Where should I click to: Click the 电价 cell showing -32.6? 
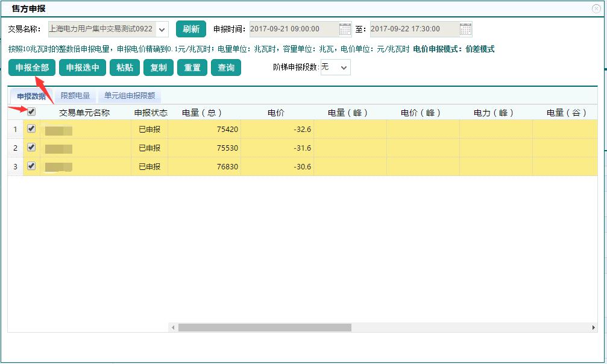click(x=277, y=130)
